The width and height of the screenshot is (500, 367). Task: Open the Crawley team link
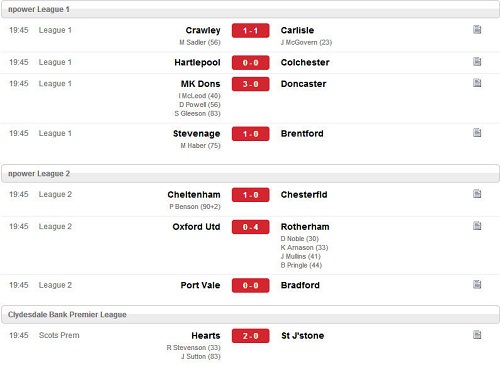pos(203,30)
